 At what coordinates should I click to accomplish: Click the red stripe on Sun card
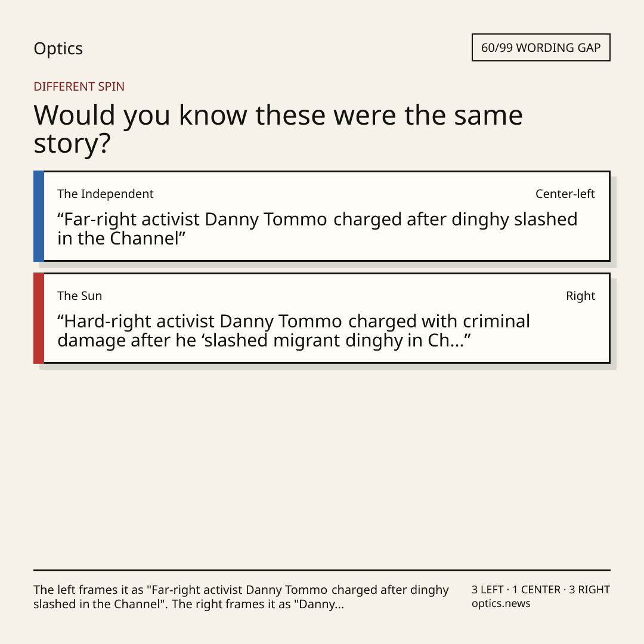[39, 318]
